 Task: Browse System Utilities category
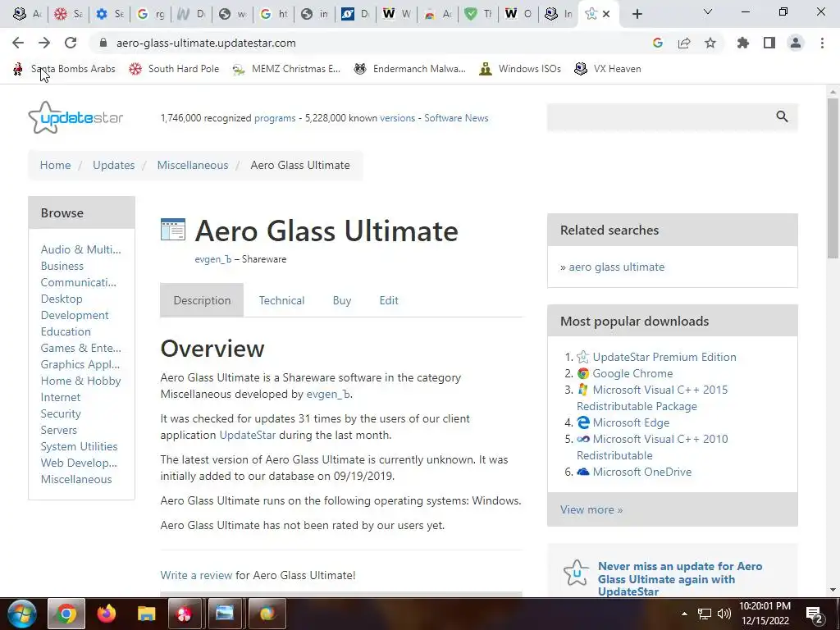(x=80, y=447)
